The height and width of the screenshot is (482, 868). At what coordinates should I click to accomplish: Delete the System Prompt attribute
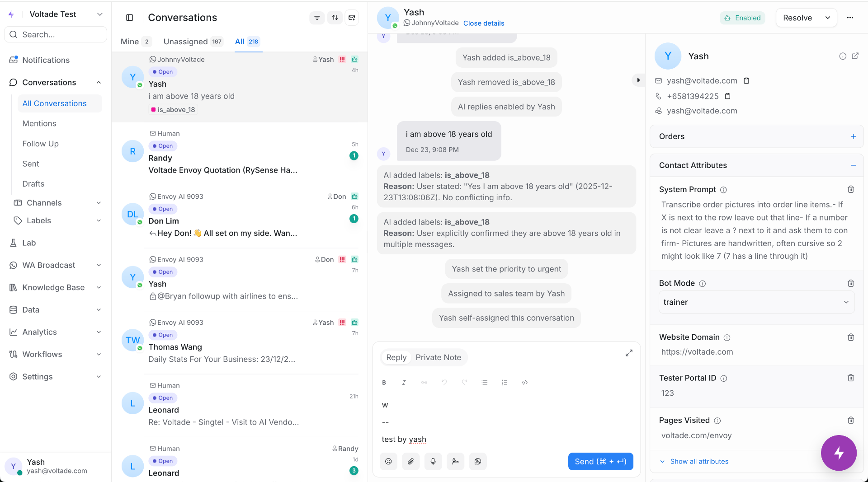click(x=851, y=189)
